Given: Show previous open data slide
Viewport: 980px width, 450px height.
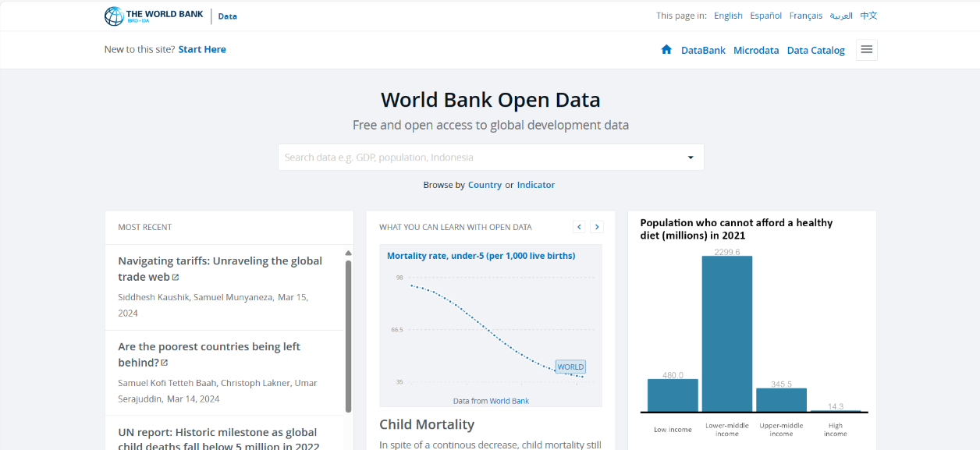Looking at the screenshot, I should (x=579, y=227).
